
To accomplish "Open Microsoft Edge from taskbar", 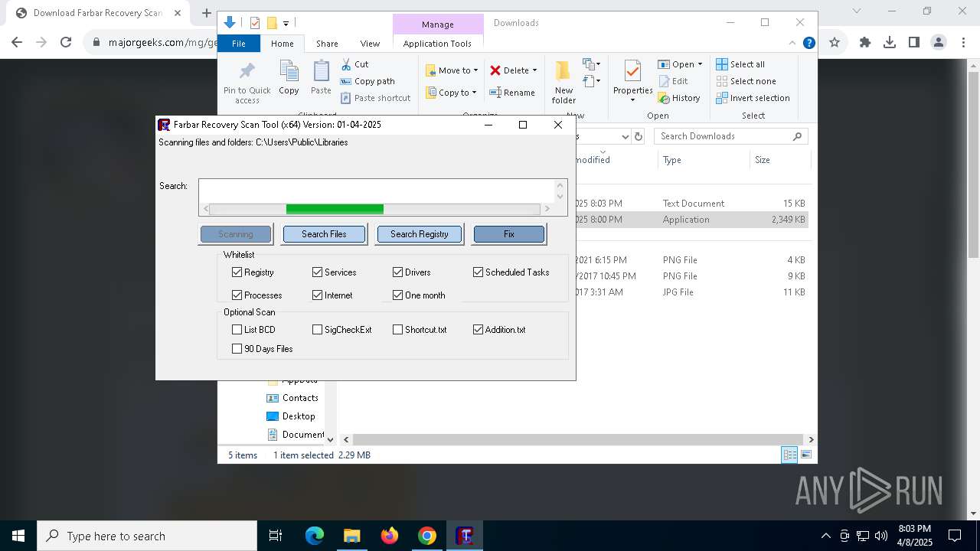I will [315, 536].
